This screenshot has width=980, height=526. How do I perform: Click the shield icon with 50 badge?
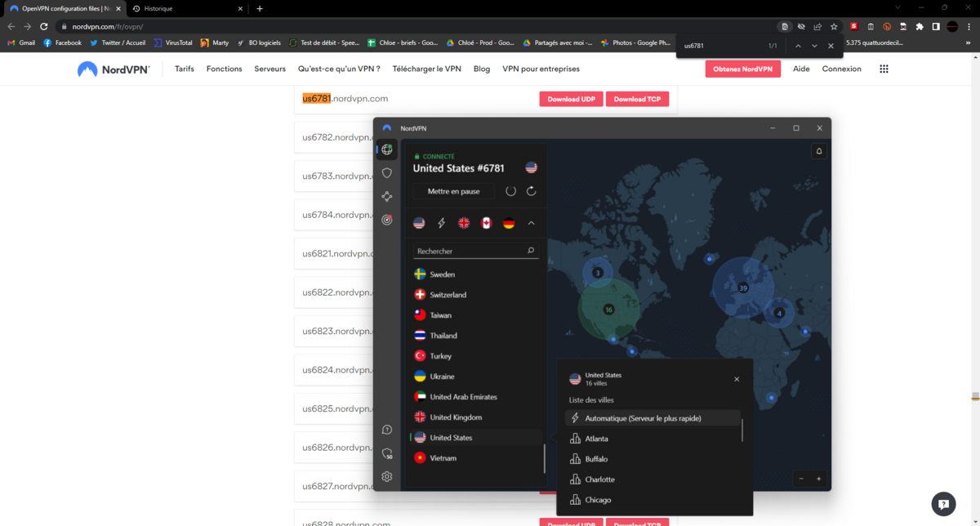[387, 453]
